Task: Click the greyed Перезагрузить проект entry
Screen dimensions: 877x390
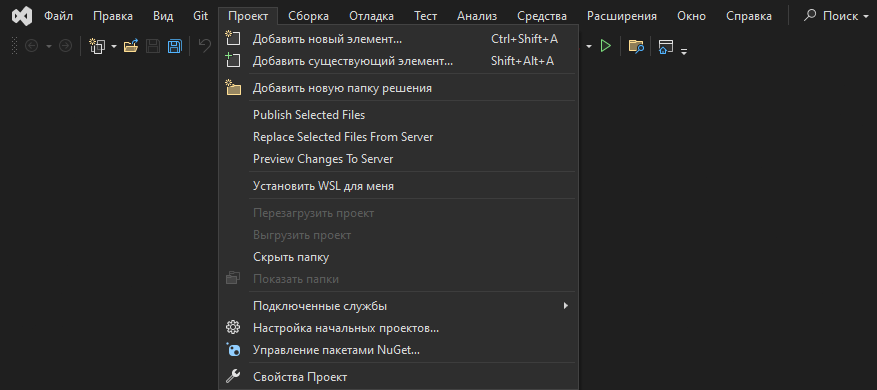Action: coord(398,213)
